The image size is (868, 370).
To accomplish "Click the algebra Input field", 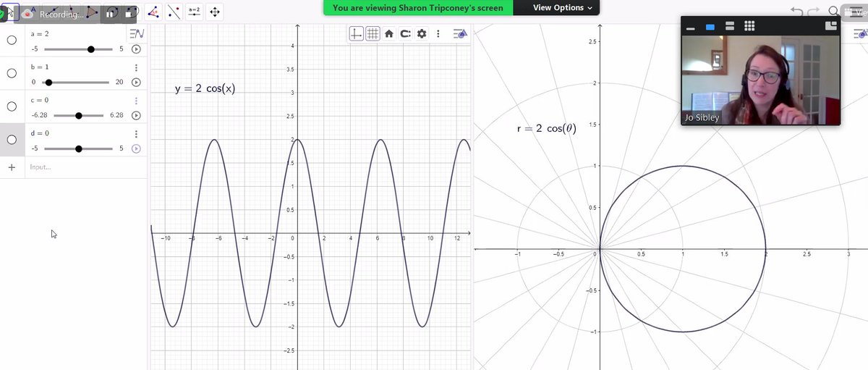I will [x=87, y=167].
